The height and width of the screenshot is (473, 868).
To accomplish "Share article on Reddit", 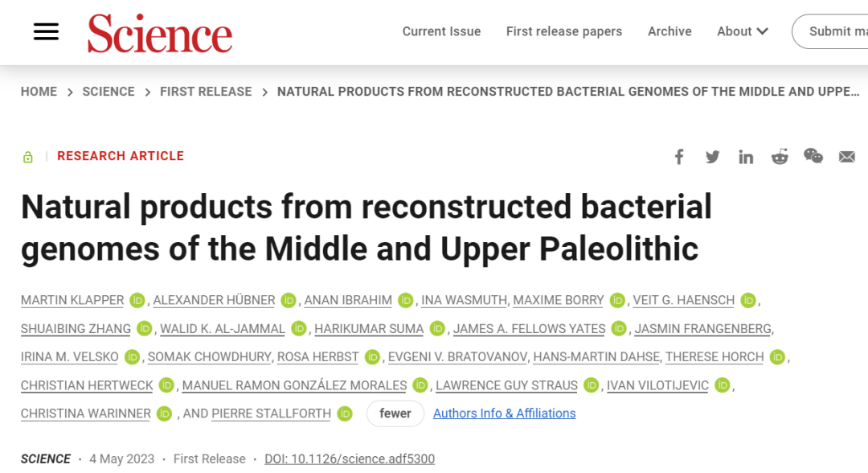I will (780, 157).
